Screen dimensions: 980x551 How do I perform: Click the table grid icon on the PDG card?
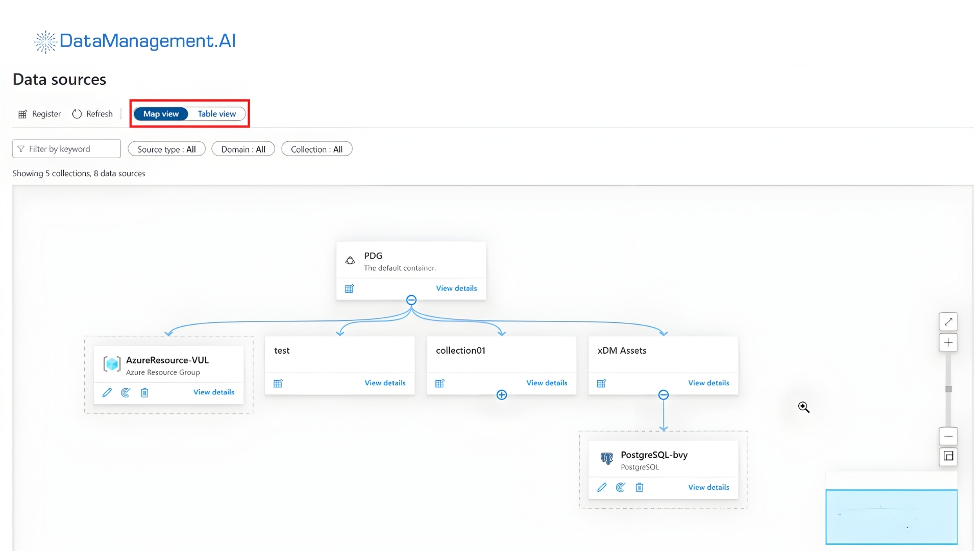click(x=350, y=288)
